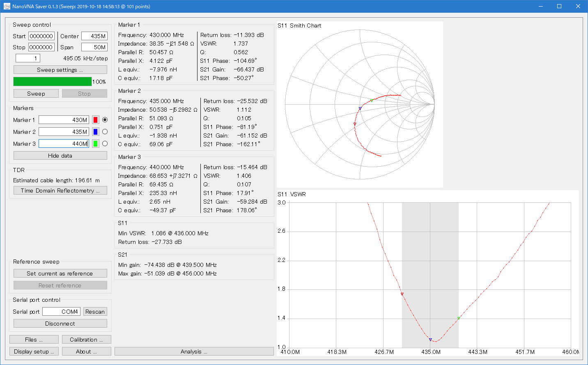
Task: Click the 435.0M axis label on VSWR chart
Action: pyautogui.click(x=431, y=352)
